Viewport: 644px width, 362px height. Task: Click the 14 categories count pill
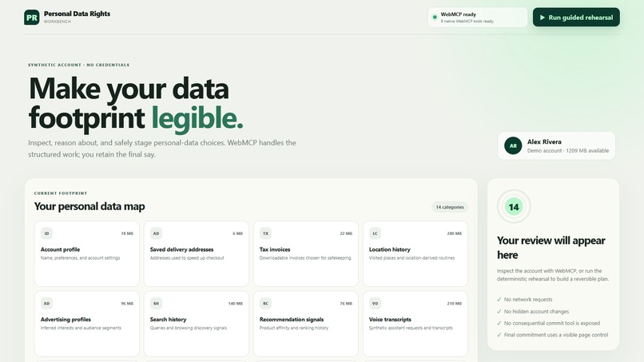(x=450, y=207)
